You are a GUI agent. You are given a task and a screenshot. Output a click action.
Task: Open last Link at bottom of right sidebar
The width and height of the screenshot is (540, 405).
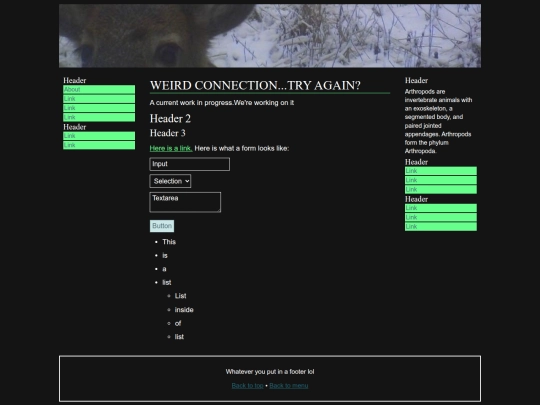pos(441,227)
